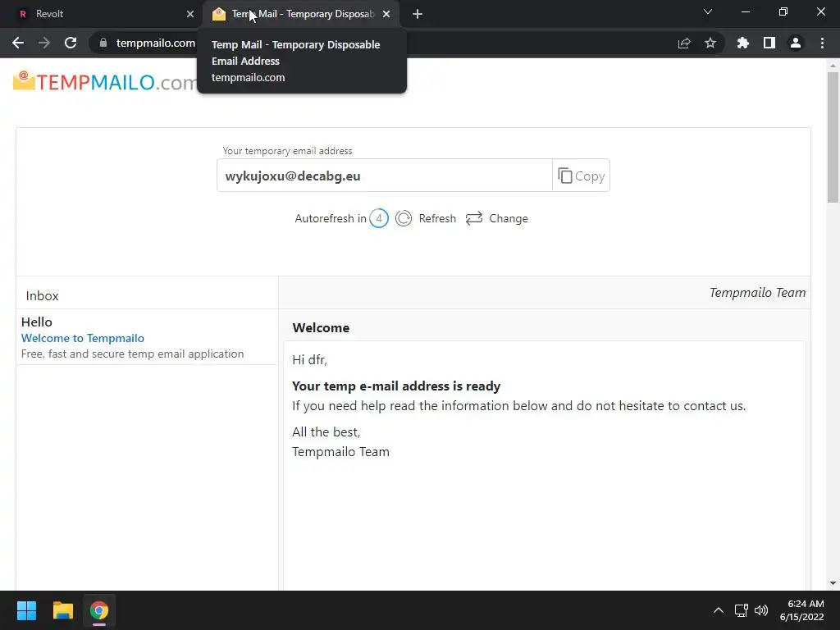Select the Temp Mail browser tab
Image resolution: width=840 pixels, height=630 pixels.
pyautogui.click(x=303, y=14)
